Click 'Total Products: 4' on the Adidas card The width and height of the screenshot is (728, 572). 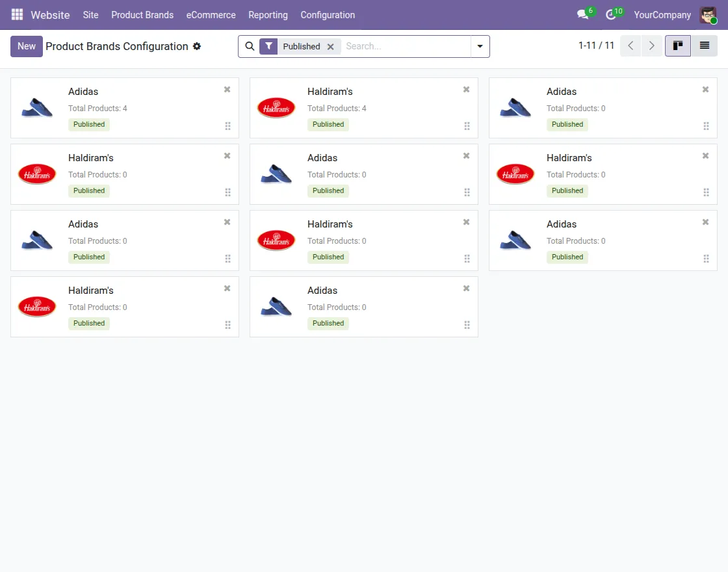97,108
